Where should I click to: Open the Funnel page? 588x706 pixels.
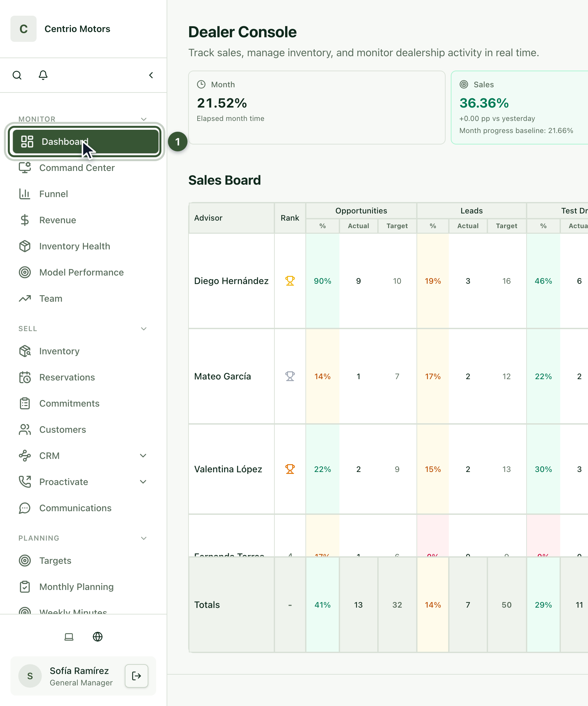tap(83, 193)
